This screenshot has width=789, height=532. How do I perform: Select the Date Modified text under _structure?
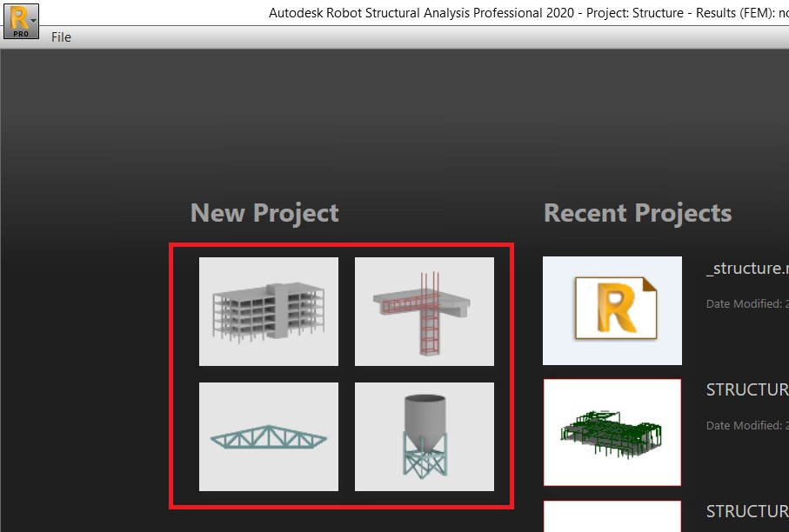[747, 303]
